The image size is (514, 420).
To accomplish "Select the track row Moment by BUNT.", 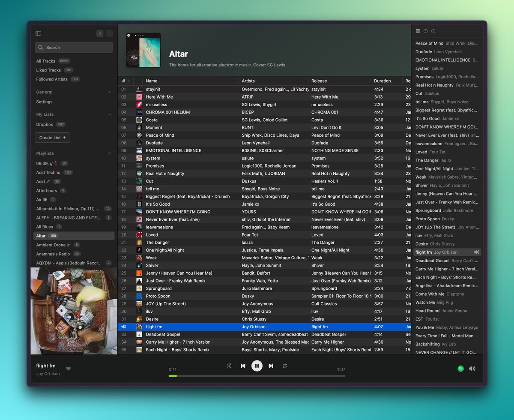I will [264, 127].
